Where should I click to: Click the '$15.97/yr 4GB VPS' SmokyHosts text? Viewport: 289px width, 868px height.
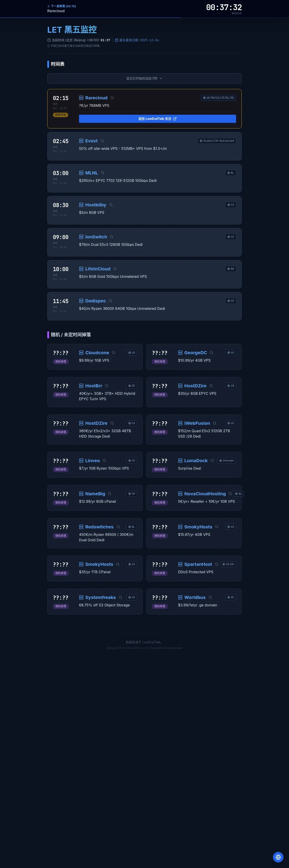(x=194, y=535)
